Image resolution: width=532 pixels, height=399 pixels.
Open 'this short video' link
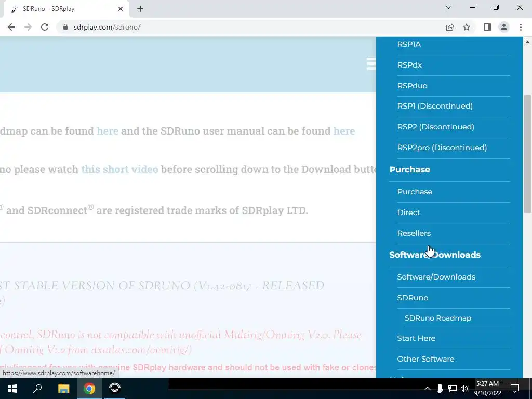coord(119,169)
